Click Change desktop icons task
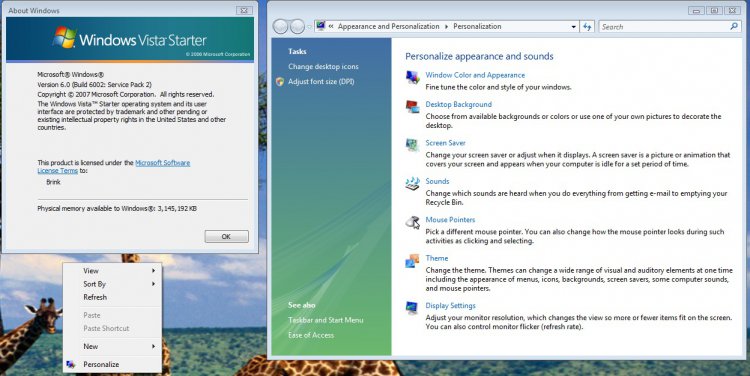This screenshot has height=376, width=750. tap(323, 66)
